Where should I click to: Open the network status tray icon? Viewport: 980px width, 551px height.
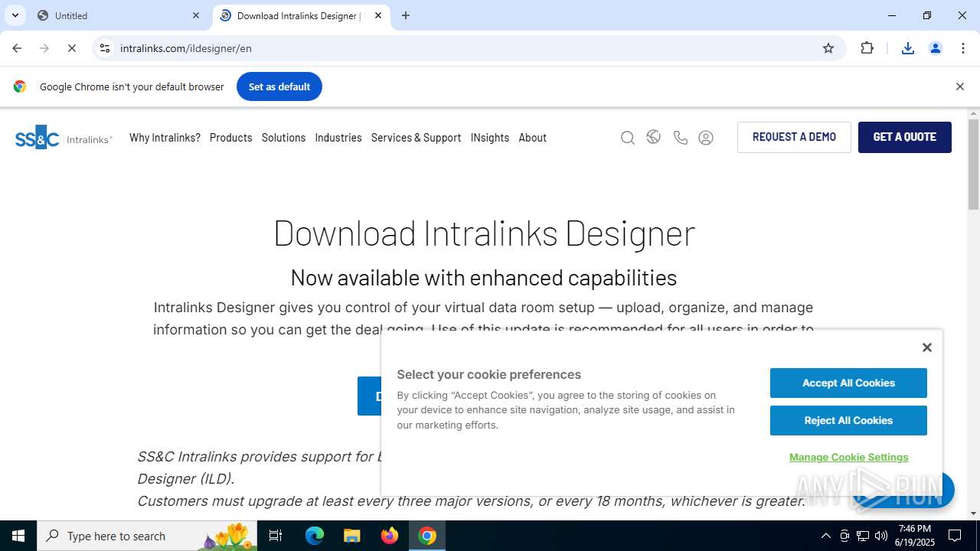863,536
